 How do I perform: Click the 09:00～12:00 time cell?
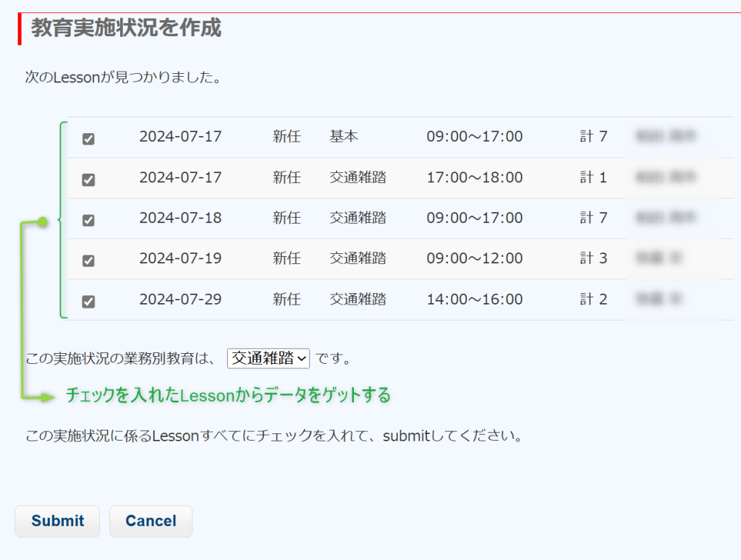(x=474, y=258)
